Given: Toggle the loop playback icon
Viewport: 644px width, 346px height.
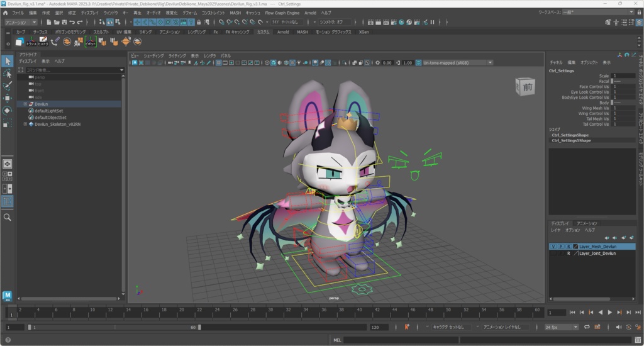Looking at the screenshot, I should pos(587,327).
